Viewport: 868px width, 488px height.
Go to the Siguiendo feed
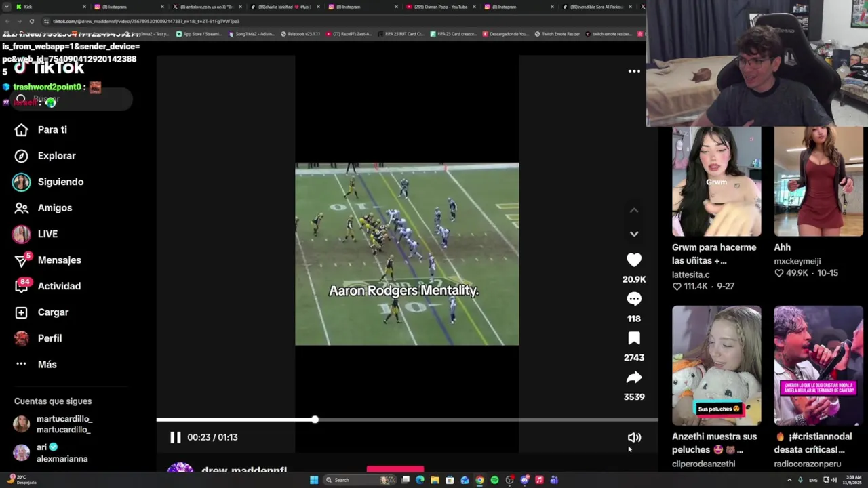pyautogui.click(x=49, y=182)
